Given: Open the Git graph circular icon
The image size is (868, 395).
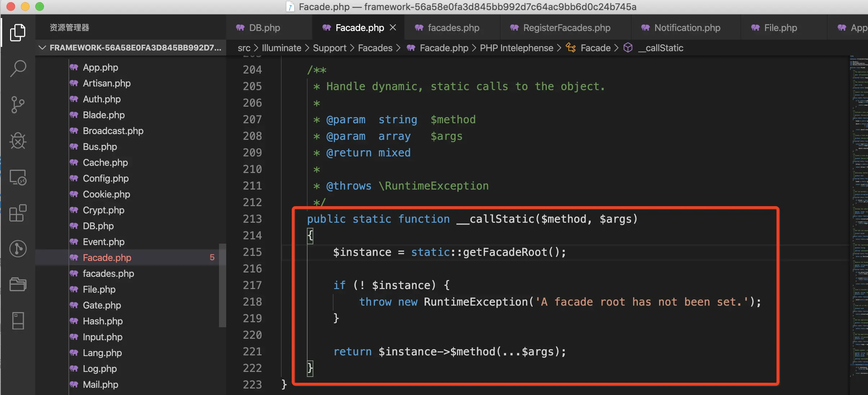Looking at the screenshot, I should (18, 249).
